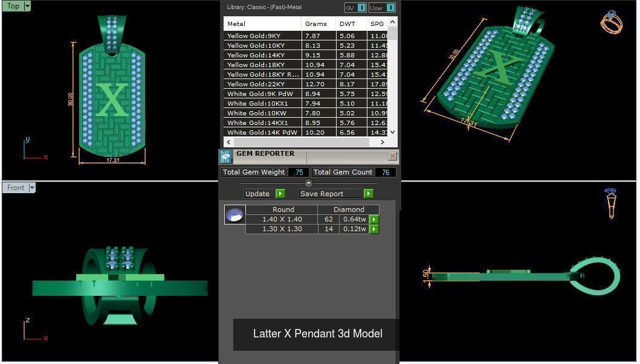Click the 17.31 dimension in Top viewport

[x=112, y=160]
